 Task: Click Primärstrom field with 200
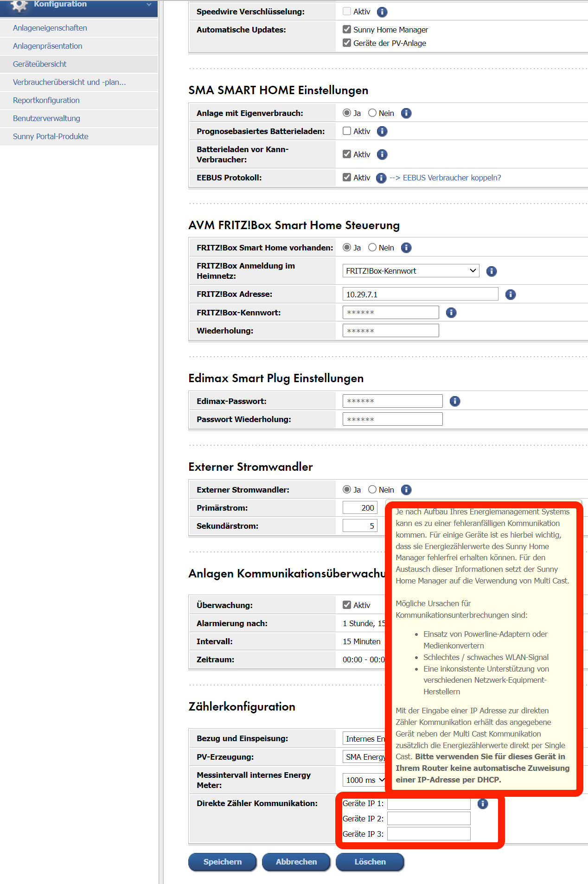[360, 507]
